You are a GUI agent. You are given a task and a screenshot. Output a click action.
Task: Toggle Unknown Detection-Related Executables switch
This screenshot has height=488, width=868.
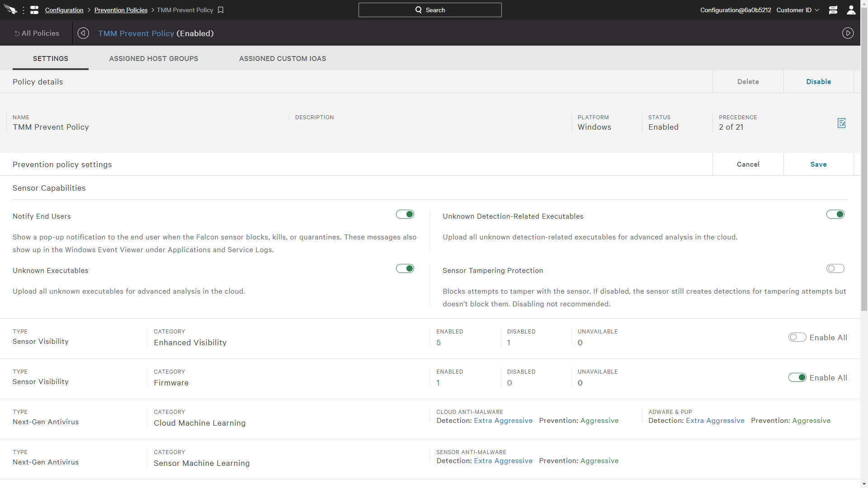tap(835, 214)
